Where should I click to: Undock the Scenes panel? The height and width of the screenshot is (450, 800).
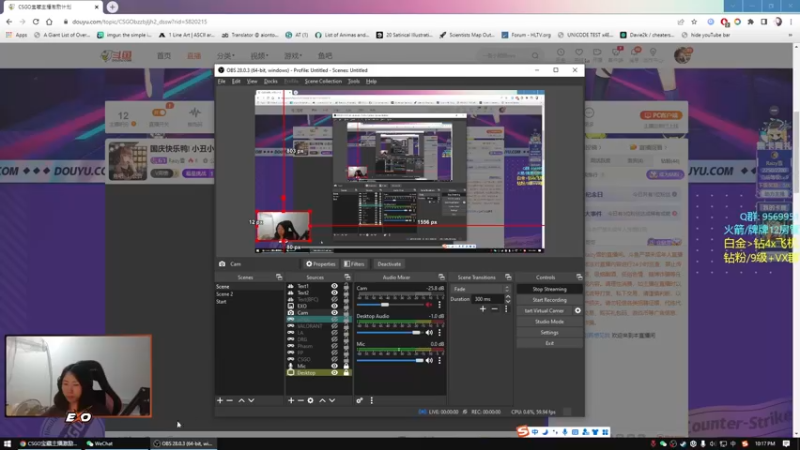pos(279,277)
